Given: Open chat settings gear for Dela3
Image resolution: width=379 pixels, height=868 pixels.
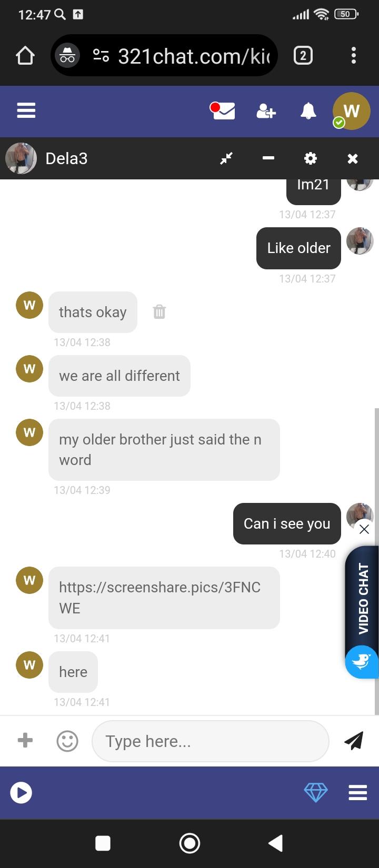Looking at the screenshot, I should [311, 158].
